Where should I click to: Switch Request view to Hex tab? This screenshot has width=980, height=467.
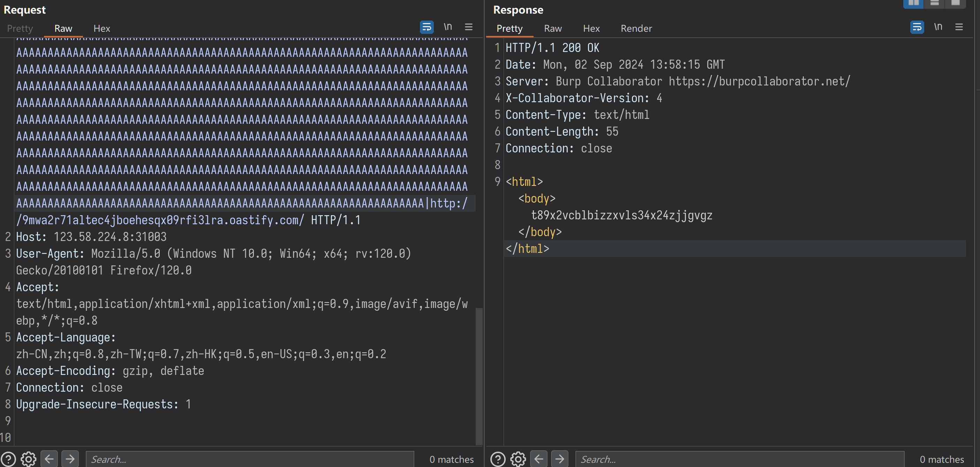[x=102, y=29]
